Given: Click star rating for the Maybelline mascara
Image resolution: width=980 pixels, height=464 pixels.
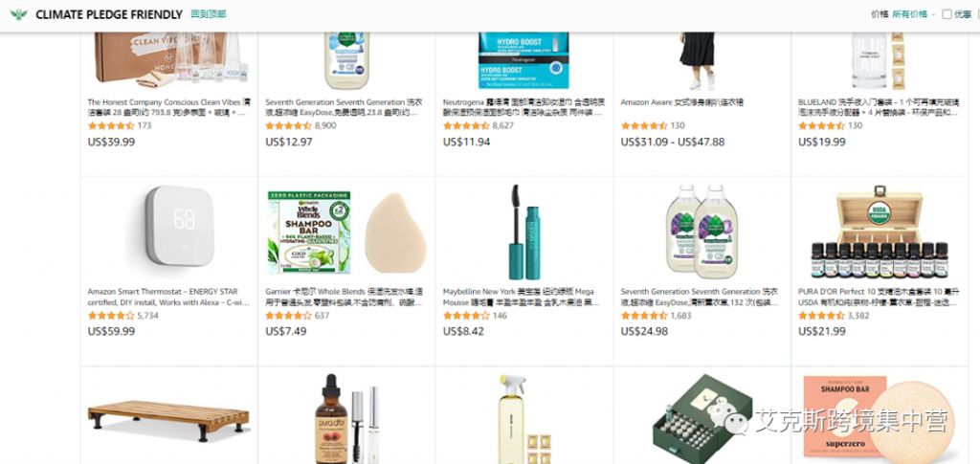Looking at the screenshot, I should 466,316.
